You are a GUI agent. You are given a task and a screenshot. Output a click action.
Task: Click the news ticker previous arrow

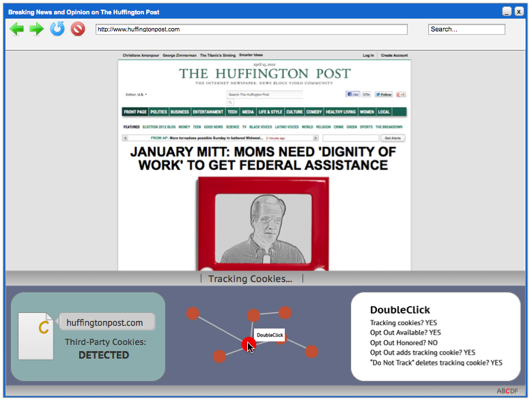pos(125,138)
